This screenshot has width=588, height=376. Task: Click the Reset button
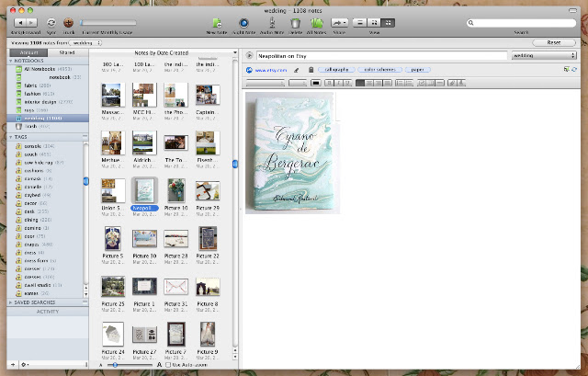tap(553, 43)
